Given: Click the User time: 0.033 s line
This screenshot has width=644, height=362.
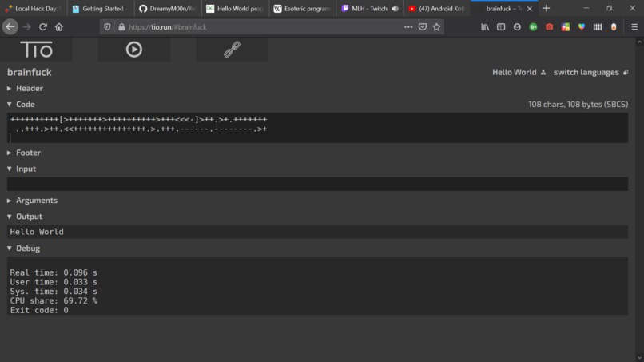Looking at the screenshot, I should (54, 282).
